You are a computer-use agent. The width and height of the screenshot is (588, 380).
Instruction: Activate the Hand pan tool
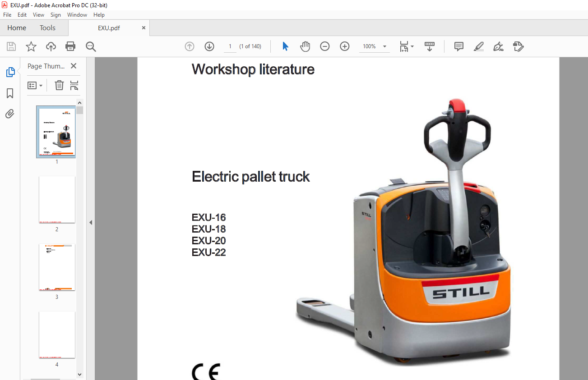tap(306, 46)
